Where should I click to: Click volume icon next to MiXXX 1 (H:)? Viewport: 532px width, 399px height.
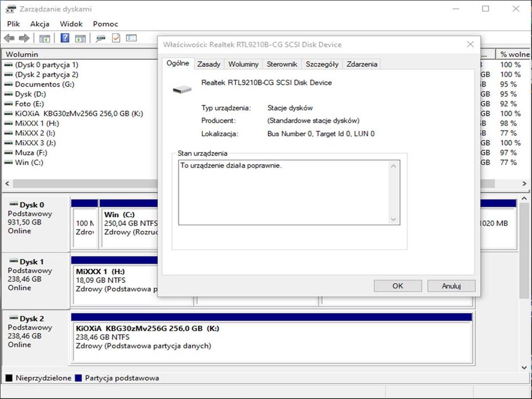[9, 124]
